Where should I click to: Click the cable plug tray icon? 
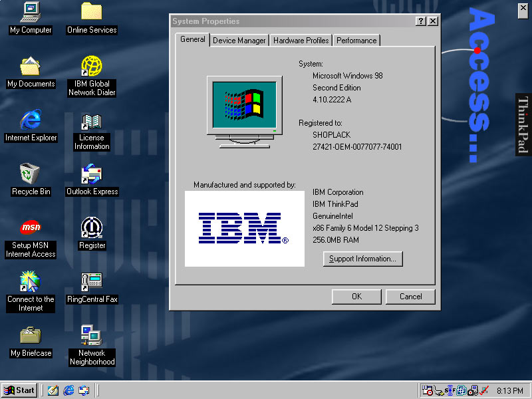coord(438,391)
